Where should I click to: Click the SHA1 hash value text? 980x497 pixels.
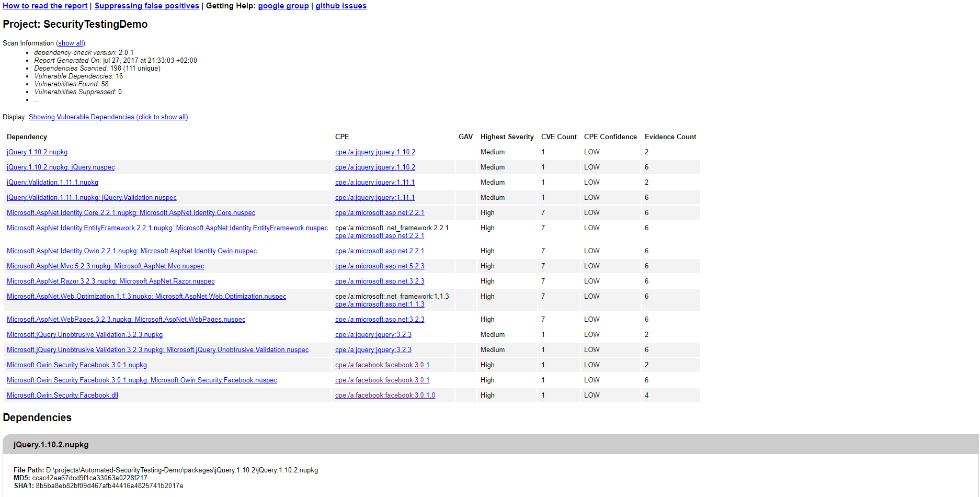coord(109,486)
